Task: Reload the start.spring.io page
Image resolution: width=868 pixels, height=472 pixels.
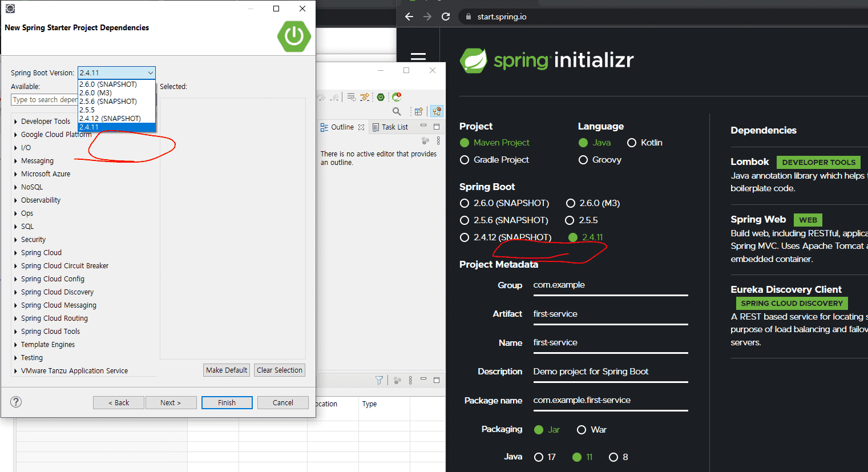Action: coord(446,17)
